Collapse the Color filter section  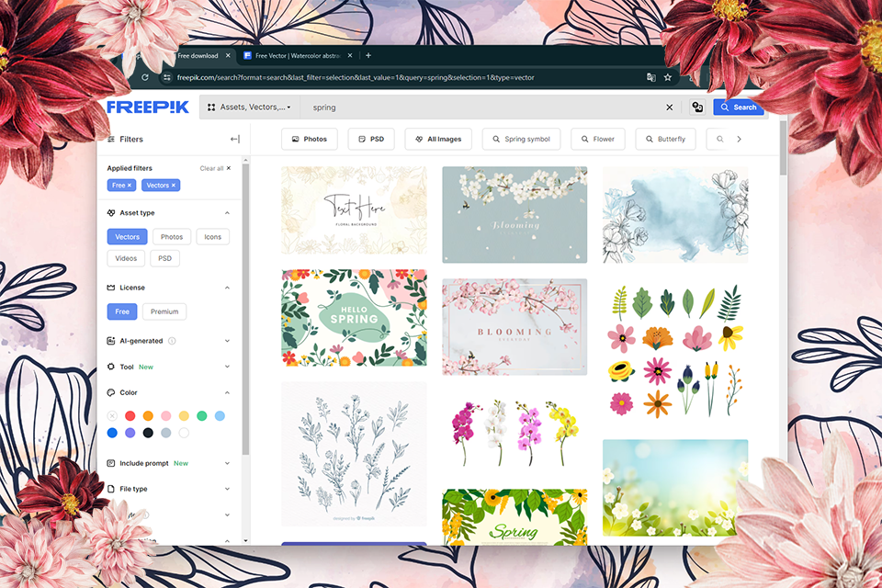pyautogui.click(x=227, y=392)
